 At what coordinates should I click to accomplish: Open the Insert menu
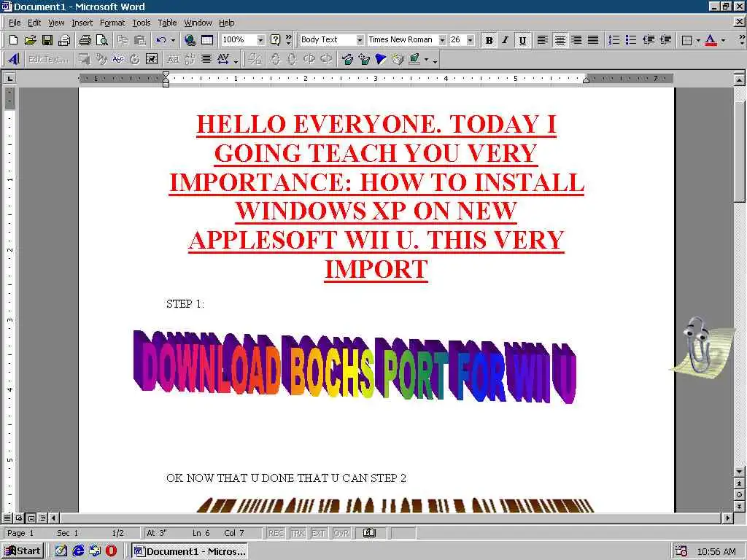point(82,23)
